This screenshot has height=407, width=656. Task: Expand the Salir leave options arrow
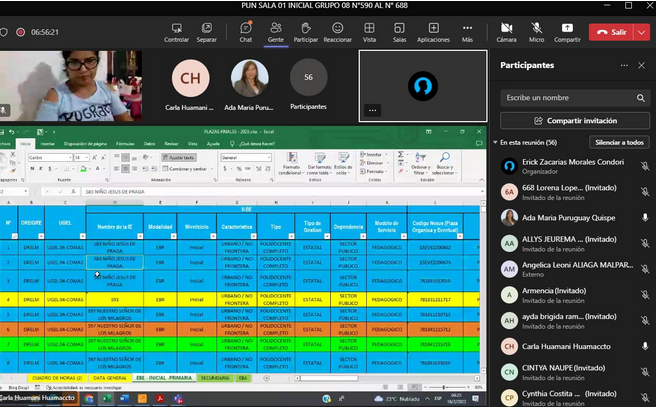642,32
